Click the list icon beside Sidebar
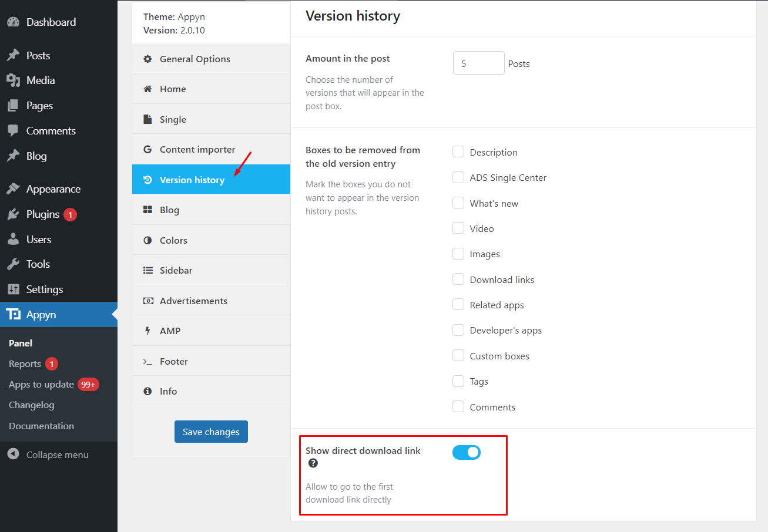 [147, 270]
